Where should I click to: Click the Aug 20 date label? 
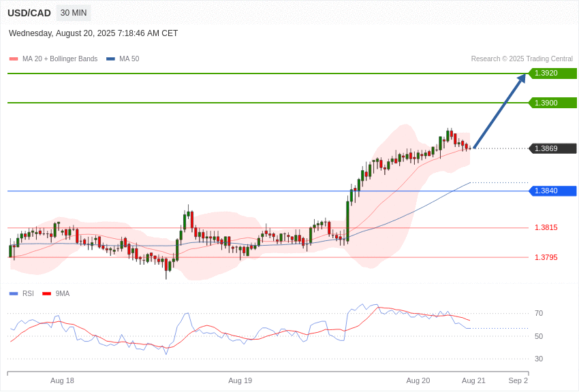click(418, 380)
